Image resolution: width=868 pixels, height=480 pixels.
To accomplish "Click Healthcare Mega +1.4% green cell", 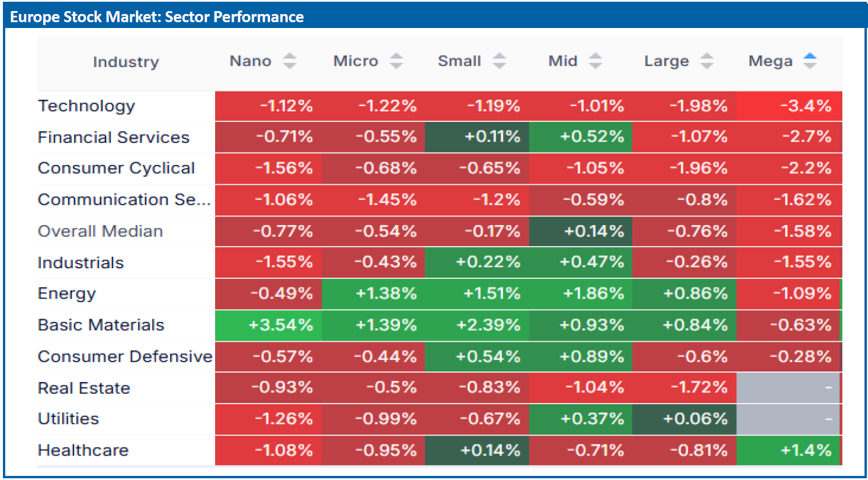I will tap(788, 451).
